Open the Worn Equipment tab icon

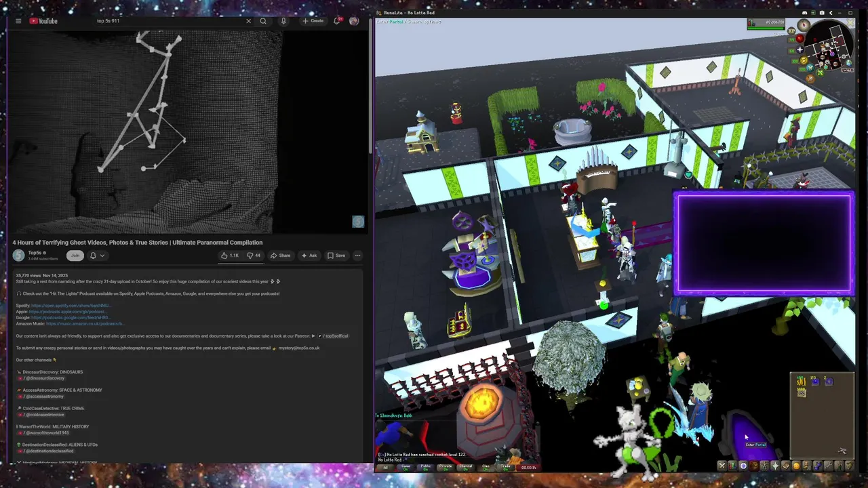(765, 466)
